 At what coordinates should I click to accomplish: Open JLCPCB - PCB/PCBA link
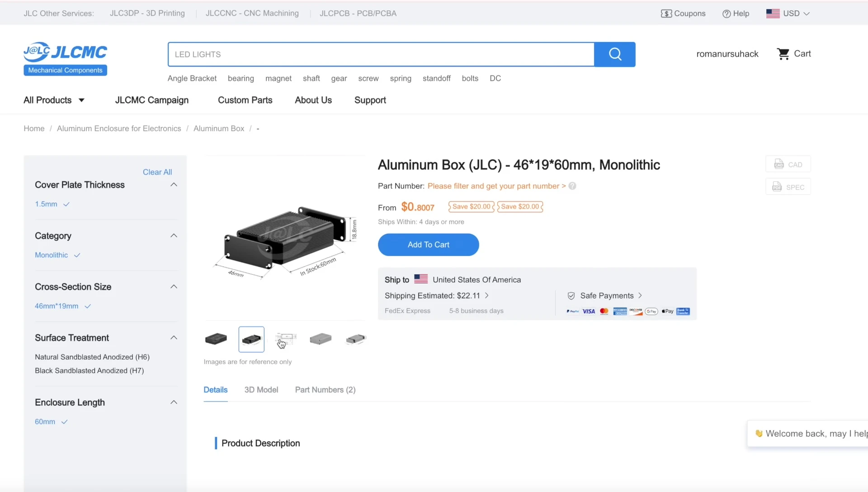coord(358,13)
